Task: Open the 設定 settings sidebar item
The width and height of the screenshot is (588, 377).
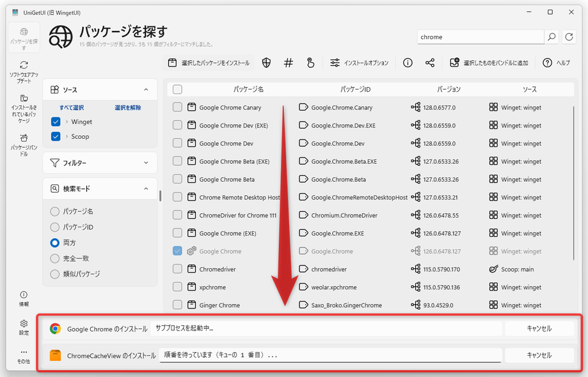Action: (x=24, y=327)
